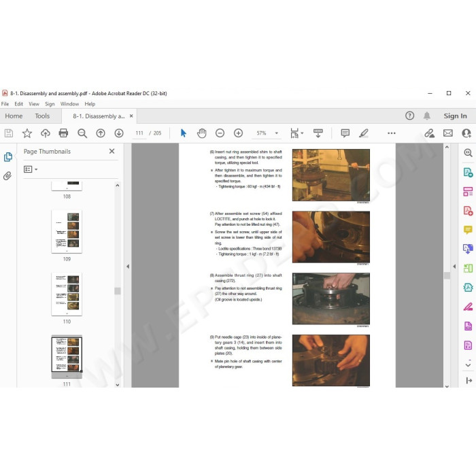Collapse the right tools pane arrow
Viewport: 476px width, 476px height.
coord(454,267)
